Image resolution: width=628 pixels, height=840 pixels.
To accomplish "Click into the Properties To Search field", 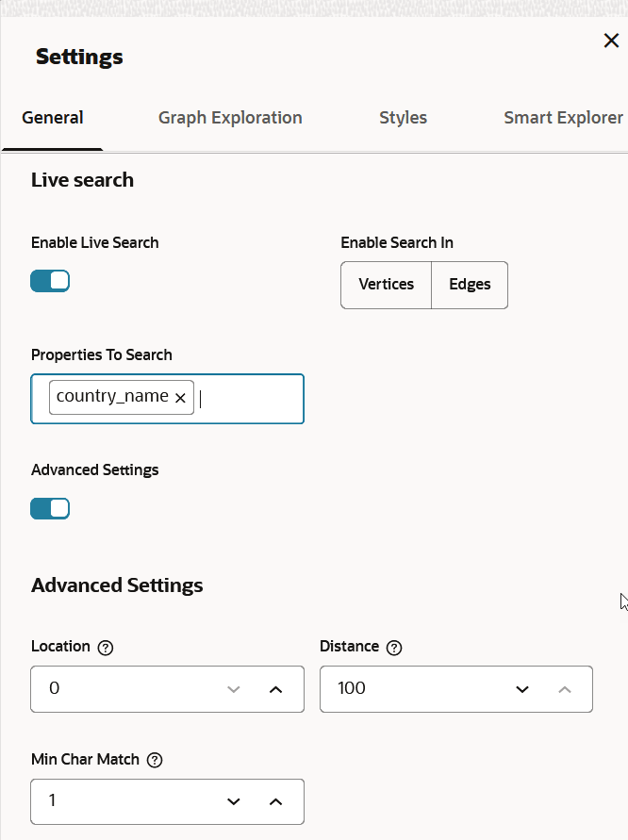I will point(250,399).
